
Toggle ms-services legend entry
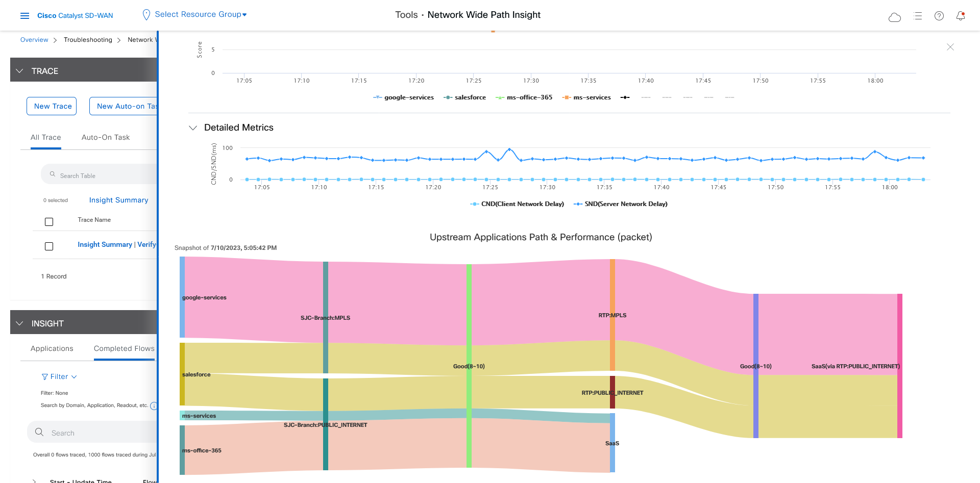point(586,97)
